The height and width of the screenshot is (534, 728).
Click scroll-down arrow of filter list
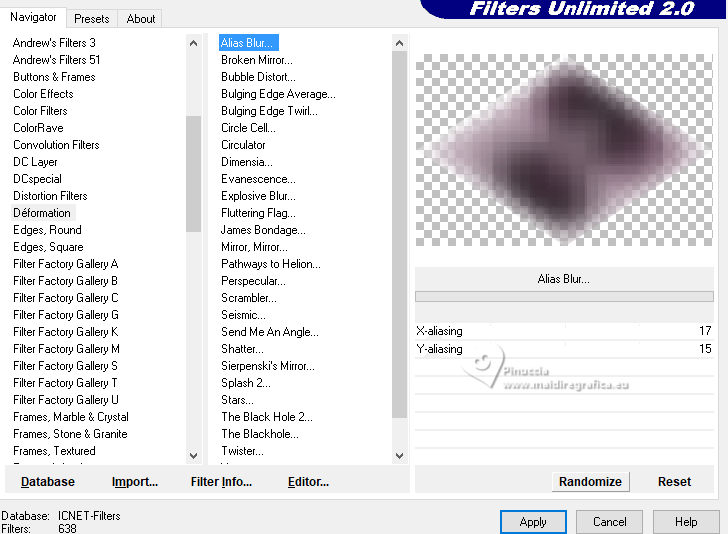point(399,456)
